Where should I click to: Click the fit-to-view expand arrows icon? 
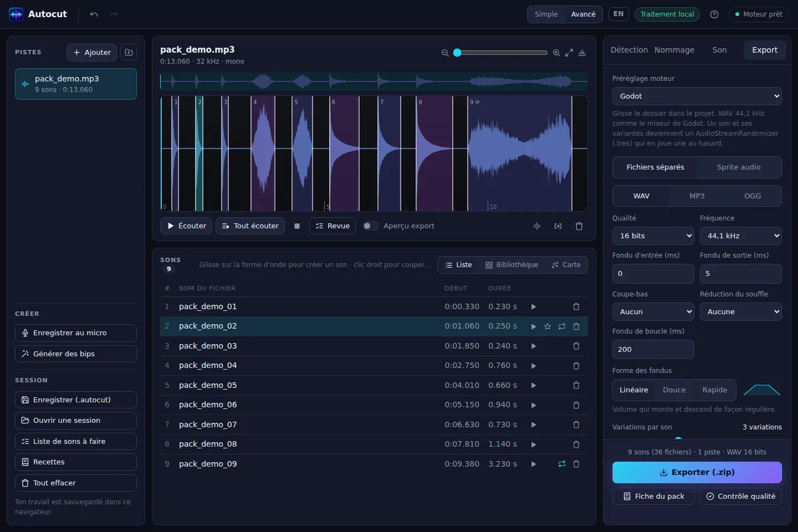click(x=569, y=53)
